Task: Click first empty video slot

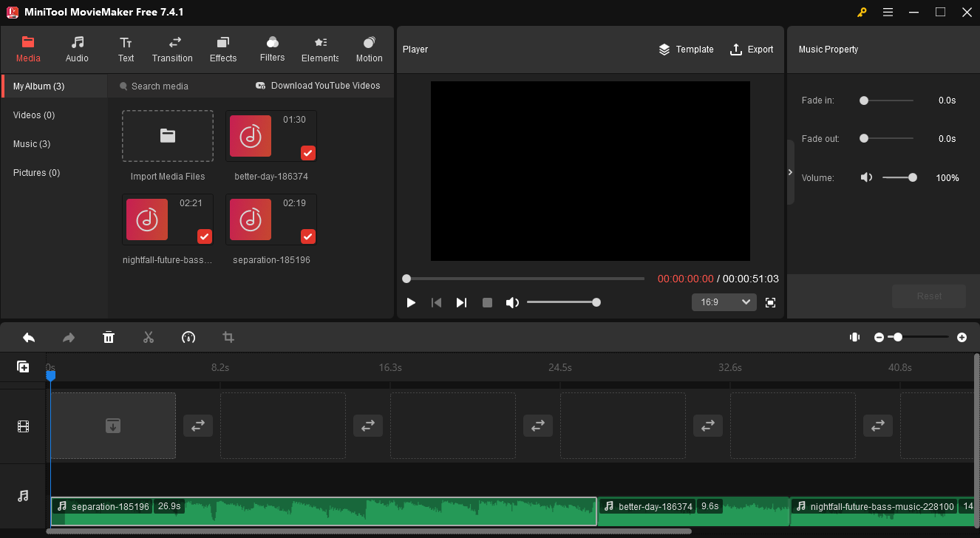Action: [112, 426]
